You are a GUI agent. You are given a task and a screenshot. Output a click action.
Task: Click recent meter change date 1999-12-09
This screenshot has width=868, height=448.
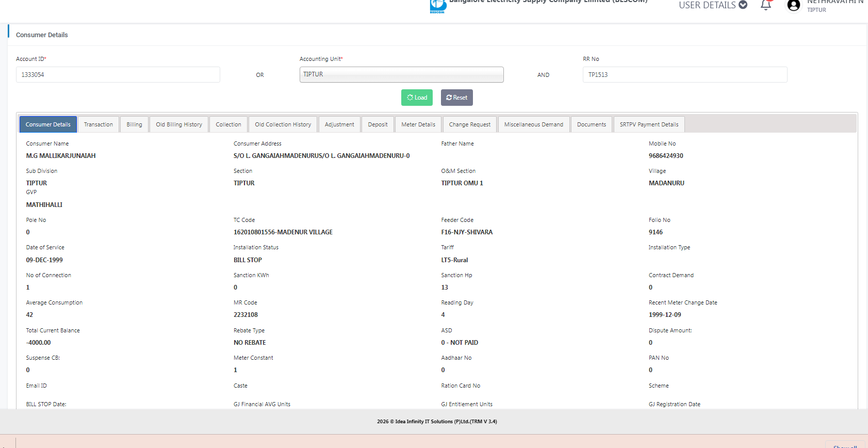point(665,315)
